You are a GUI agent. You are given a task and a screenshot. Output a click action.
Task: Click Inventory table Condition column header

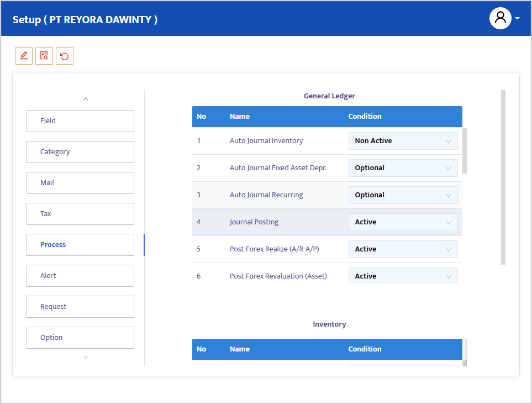(x=365, y=349)
